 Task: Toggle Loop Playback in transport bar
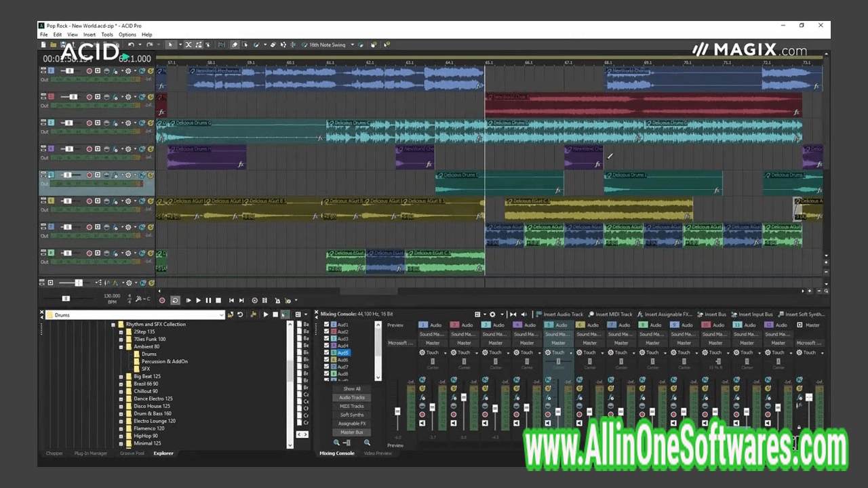(x=175, y=300)
